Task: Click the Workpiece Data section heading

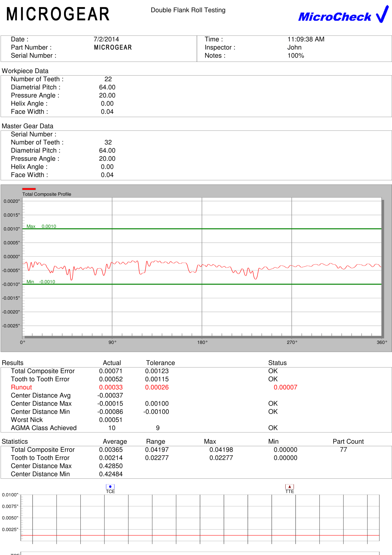Action: click(x=25, y=71)
